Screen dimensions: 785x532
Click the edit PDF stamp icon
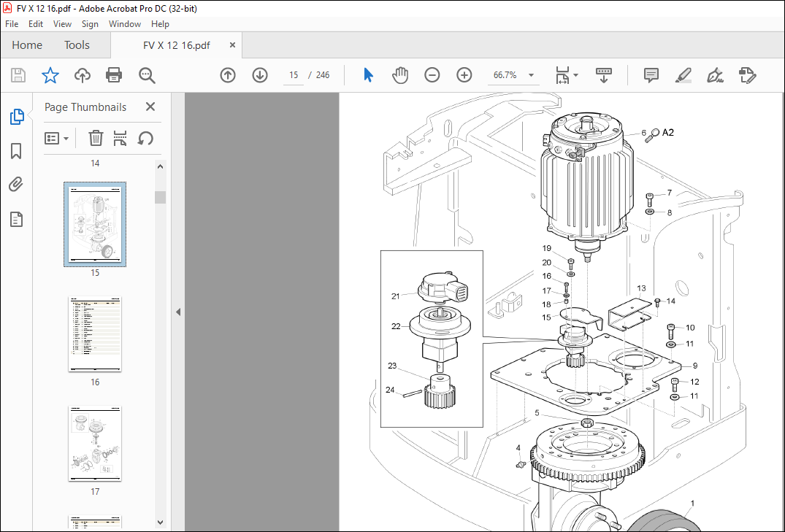[x=747, y=75]
